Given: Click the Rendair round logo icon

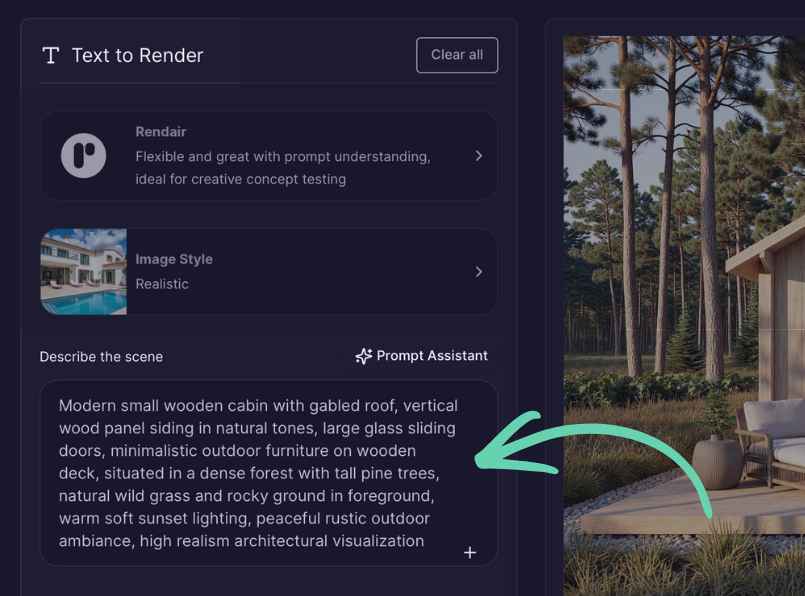Looking at the screenshot, I should coord(83,156).
